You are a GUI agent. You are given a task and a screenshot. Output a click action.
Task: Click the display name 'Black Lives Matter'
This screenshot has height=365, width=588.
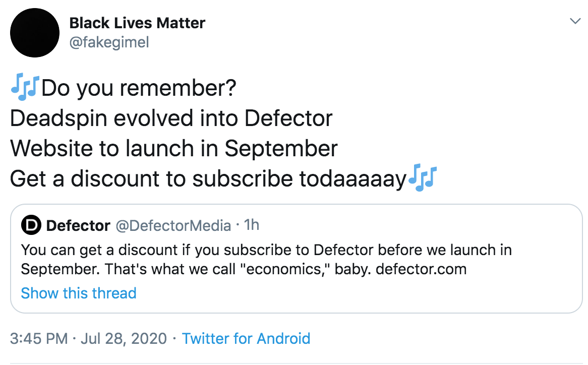tap(138, 23)
